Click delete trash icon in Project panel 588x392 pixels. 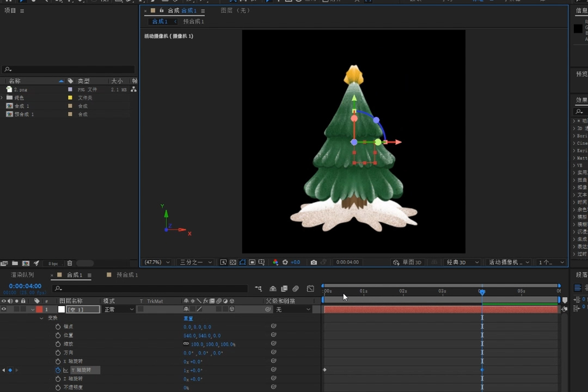[70, 264]
